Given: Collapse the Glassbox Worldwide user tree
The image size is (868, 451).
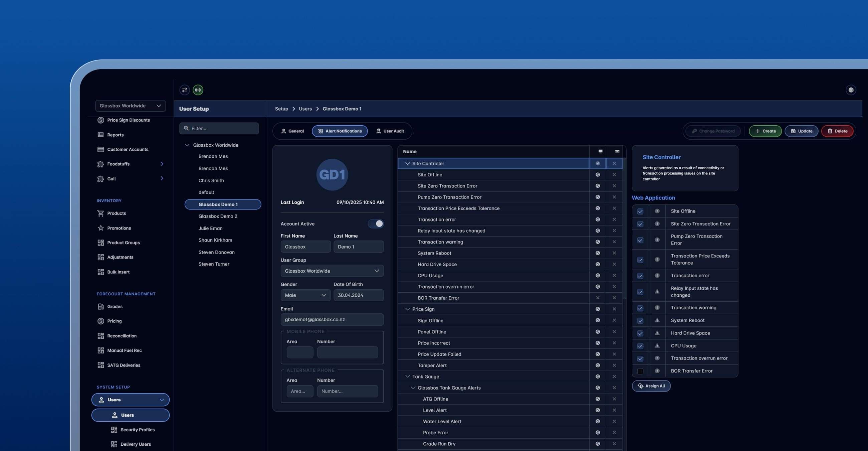Looking at the screenshot, I should click(187, 145).
